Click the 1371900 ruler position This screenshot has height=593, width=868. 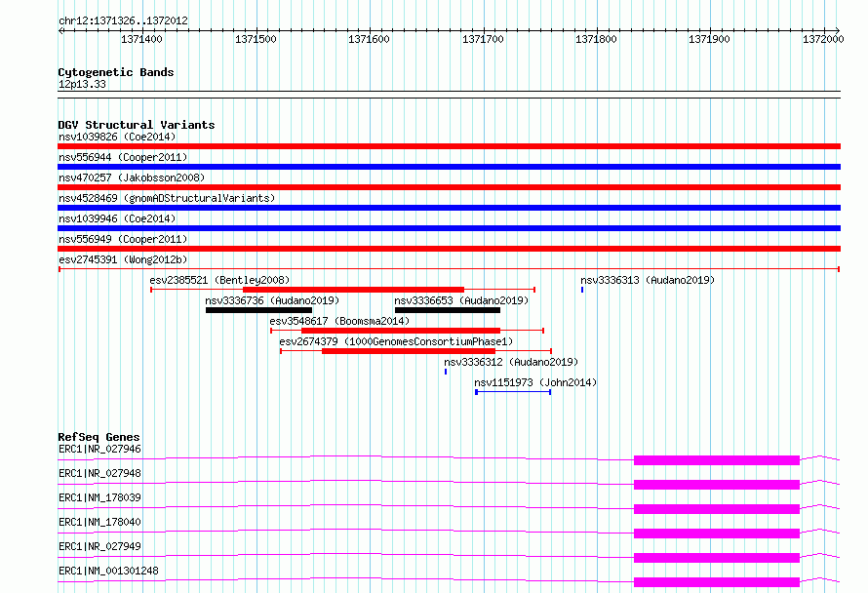(709, 39)
